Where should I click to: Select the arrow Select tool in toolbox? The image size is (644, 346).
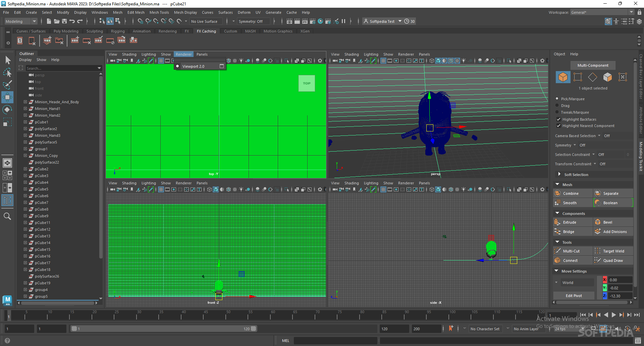[8, 60]
